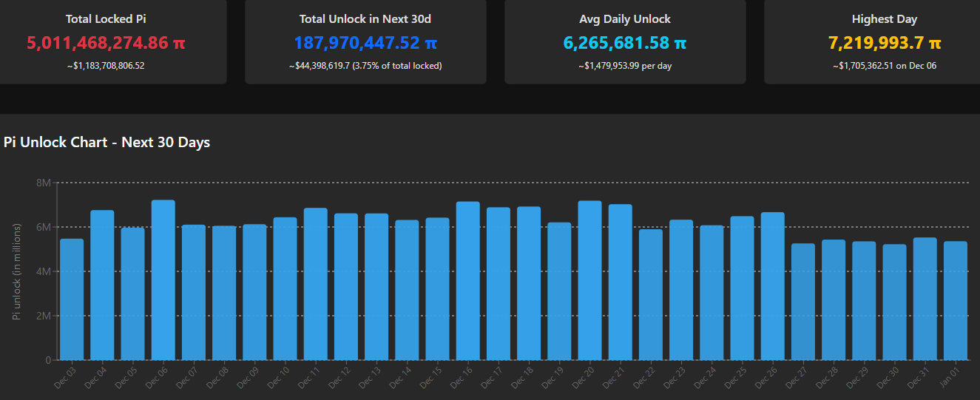Click the Dec 06 bar in the chart

[x=163, y=280]
